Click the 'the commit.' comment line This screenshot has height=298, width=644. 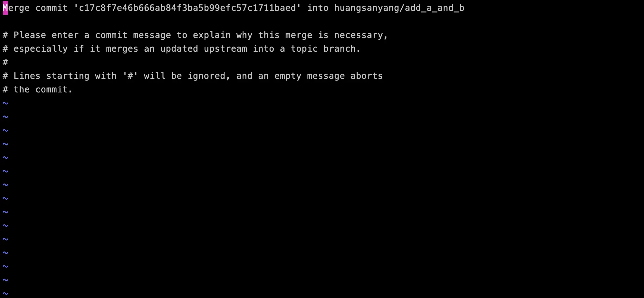click(x=38, y=89)
